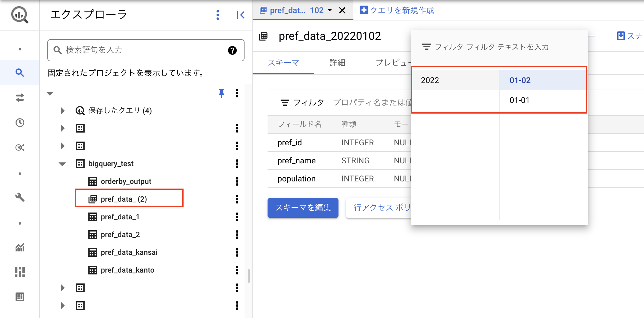Switch to the 詳細 tab
644x318 pixels.
[x=337, y=63]
